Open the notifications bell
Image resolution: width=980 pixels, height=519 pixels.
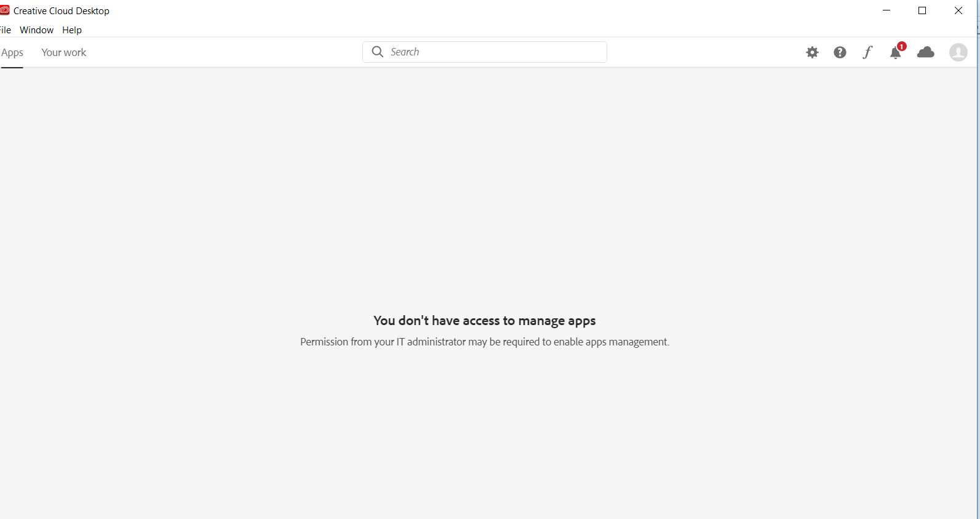pos(896,52)
